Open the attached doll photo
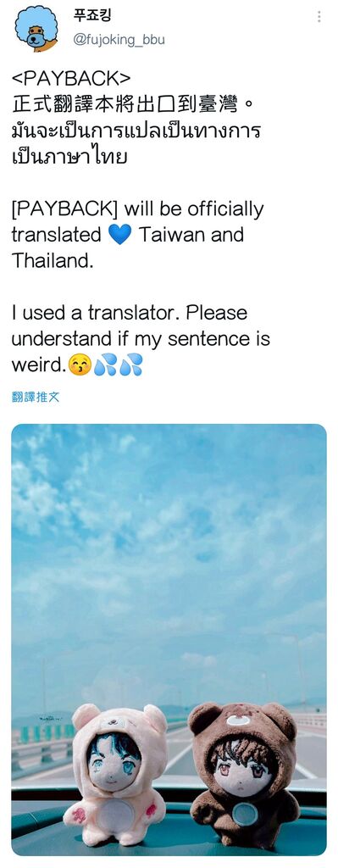Viewport: 338px width, 868px height. [x=169, y=639]
